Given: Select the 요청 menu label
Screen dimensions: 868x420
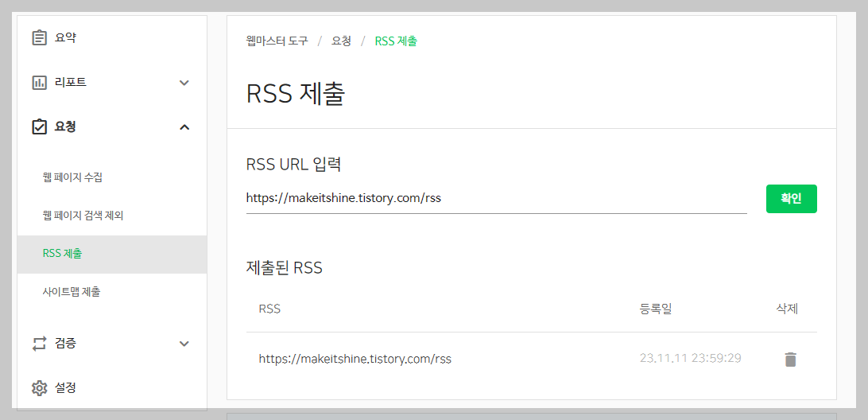Looking at the screenshot, I should 65,127.
